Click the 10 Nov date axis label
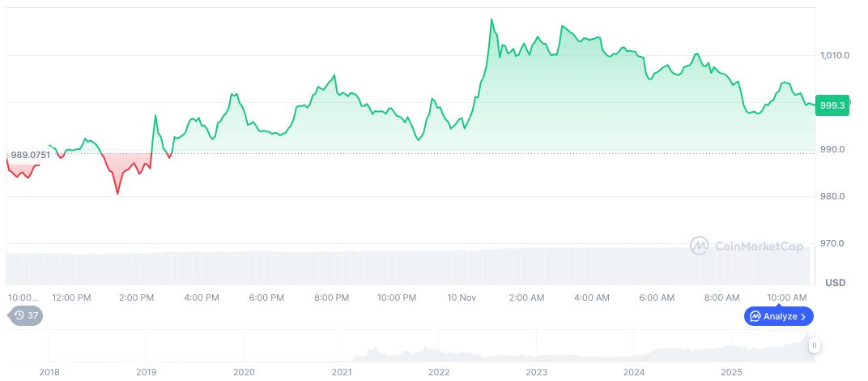 click(462, 298)
